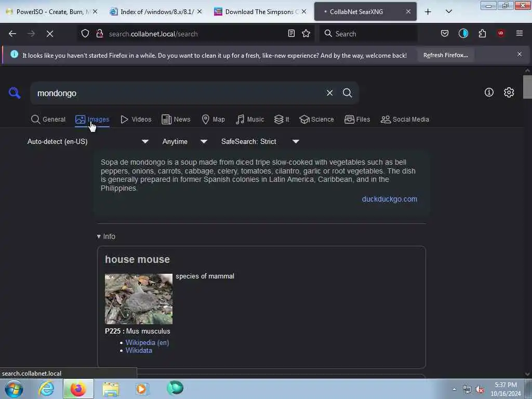The height and width of the screenshot is (399, 532).
Task: Switch to the Social Media category
Action: [x=405, y=119]
